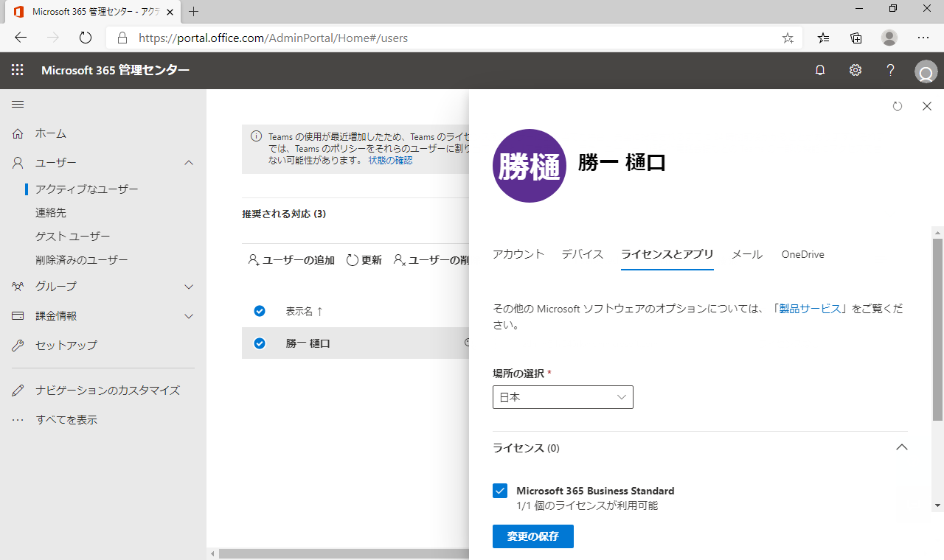Click ユーザーの追加 button
The width and height of the screenshot is (944, 560).
coord(291,260)
